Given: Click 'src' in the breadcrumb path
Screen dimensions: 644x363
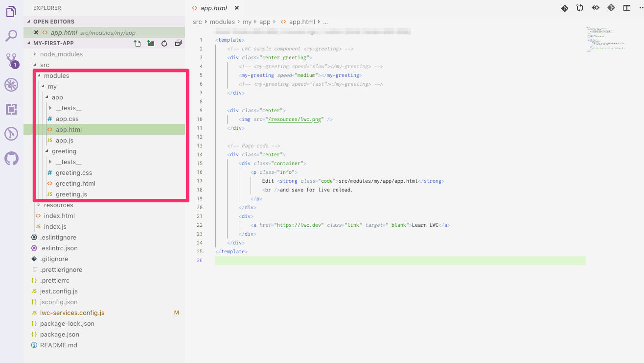Looking at the screenshot, I should [197, 22].
